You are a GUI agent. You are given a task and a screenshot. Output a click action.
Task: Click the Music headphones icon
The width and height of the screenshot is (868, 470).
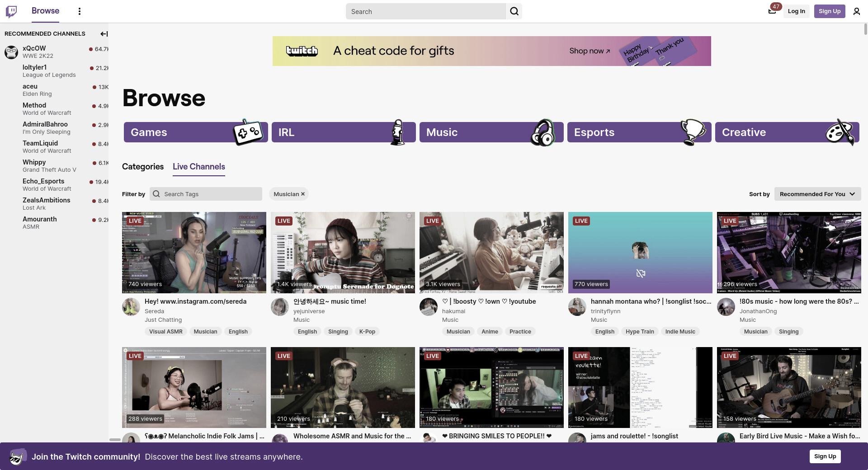tap(542, 132)
